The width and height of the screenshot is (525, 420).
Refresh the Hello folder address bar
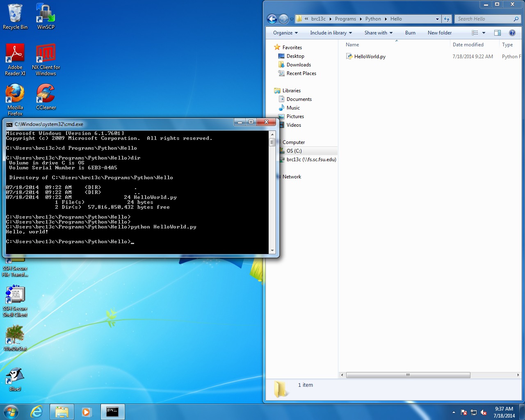pyautogui.click(x=447, y=19)
